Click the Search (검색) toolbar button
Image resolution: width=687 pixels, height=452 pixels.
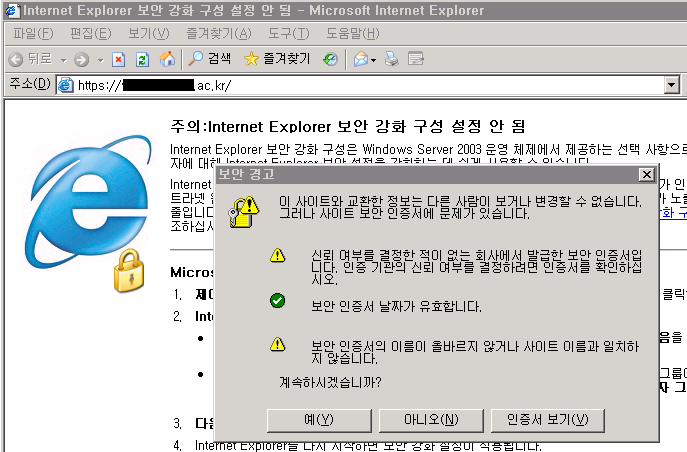point(209,58)
